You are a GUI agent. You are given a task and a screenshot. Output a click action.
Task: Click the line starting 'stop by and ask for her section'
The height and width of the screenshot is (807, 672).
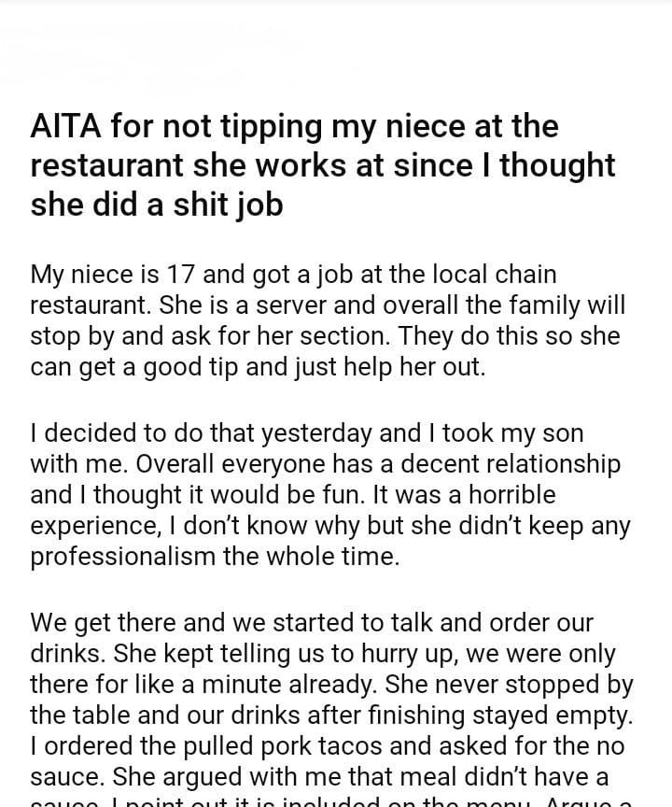[x=325, y=335]
